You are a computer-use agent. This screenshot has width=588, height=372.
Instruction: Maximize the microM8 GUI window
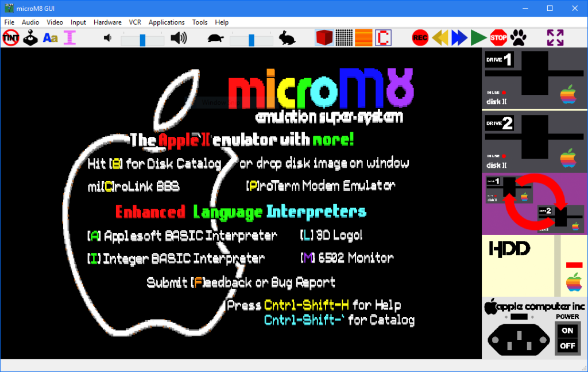(550, 8)
